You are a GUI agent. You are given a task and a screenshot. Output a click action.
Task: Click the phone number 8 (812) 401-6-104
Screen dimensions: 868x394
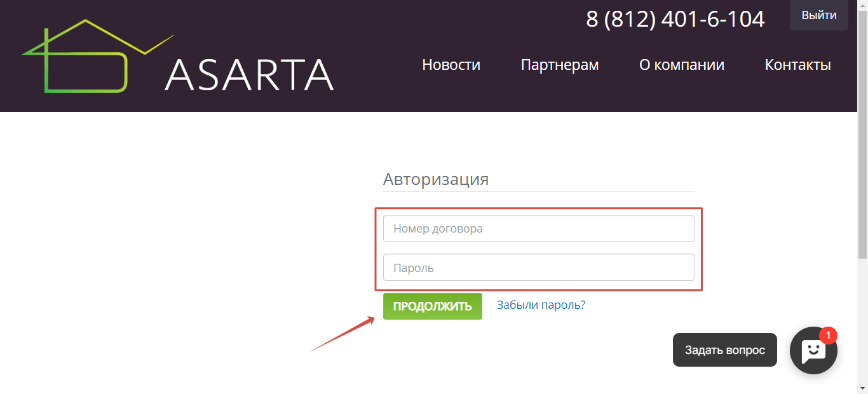[675, 19]
